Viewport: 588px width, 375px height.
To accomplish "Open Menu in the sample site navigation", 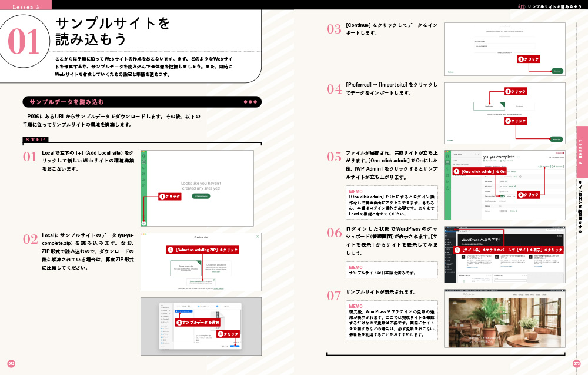I will (532, 295).
